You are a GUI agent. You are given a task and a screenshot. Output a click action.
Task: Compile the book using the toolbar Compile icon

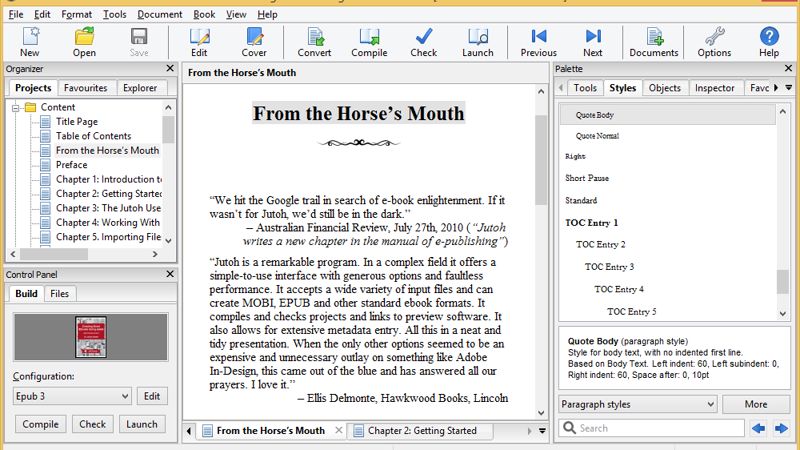tap(369, 41)
